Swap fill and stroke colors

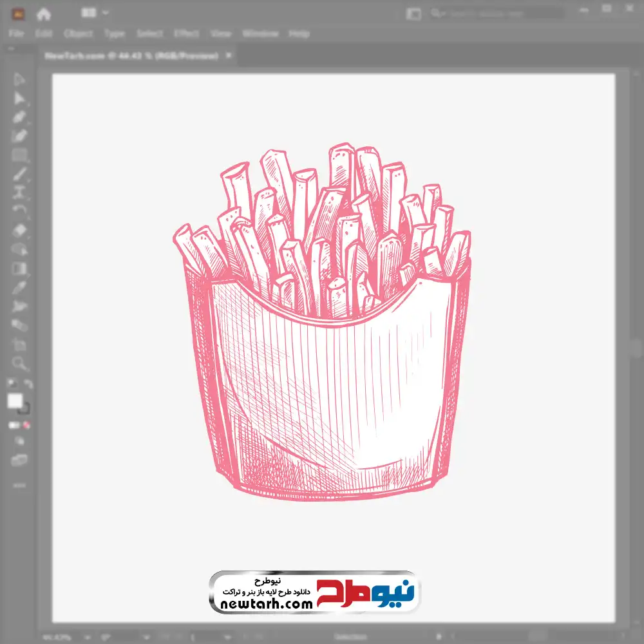coord(28,384)
